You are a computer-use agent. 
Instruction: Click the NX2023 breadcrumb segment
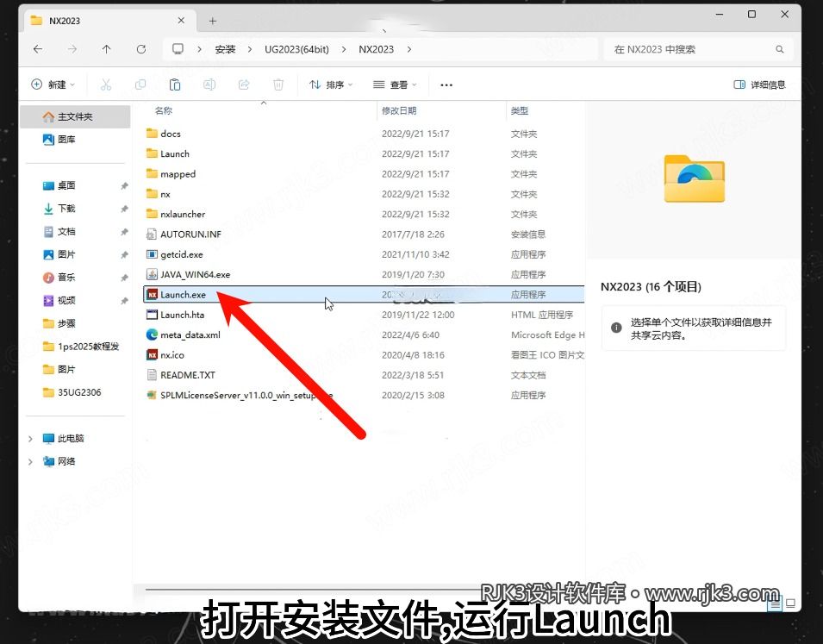point(376,49)
